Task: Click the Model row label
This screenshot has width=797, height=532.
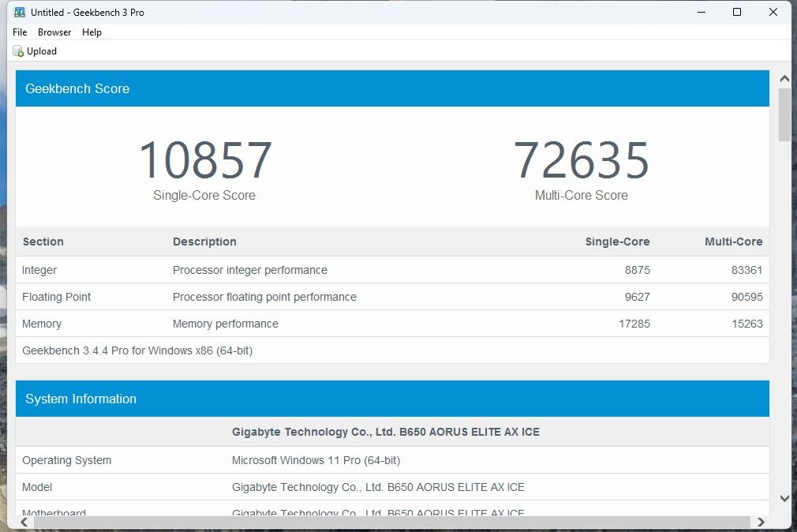Action: click(x=37, y=487)
